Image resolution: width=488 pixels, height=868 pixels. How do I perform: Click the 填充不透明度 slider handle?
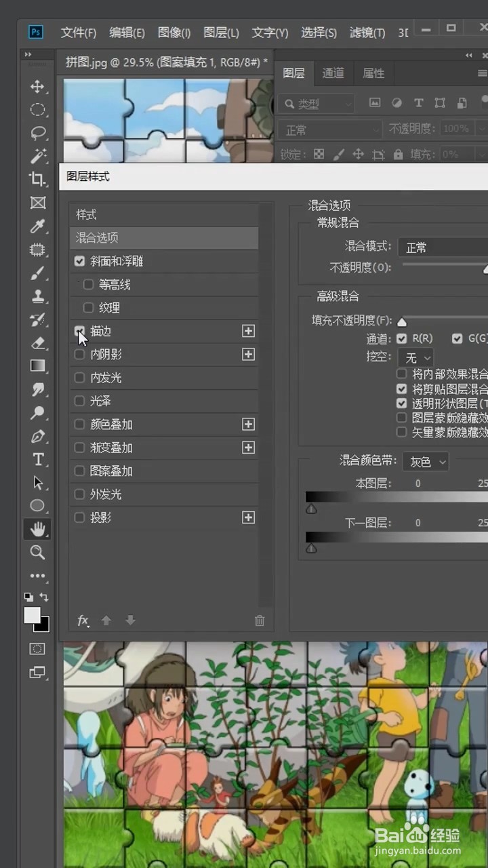[402, 322]
